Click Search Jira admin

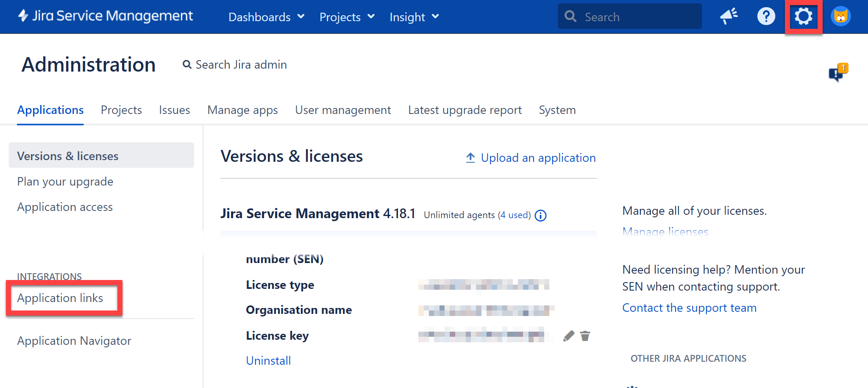pos(235,65)
